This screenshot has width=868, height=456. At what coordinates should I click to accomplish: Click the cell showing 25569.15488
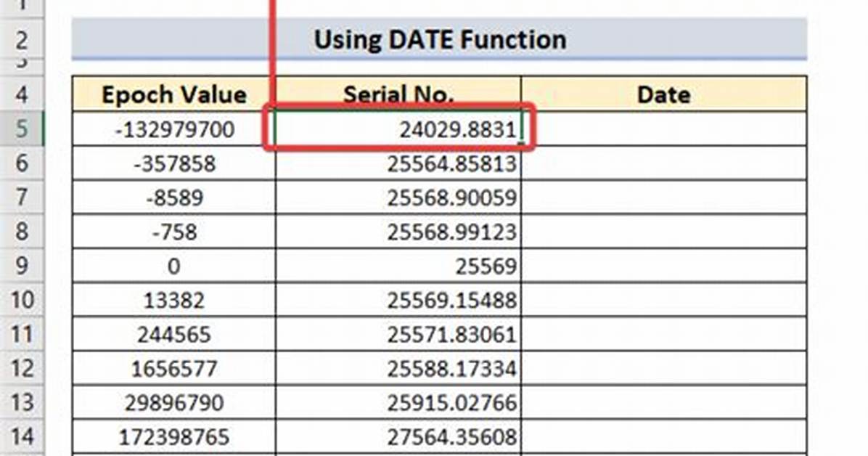[x=398, y=300]
